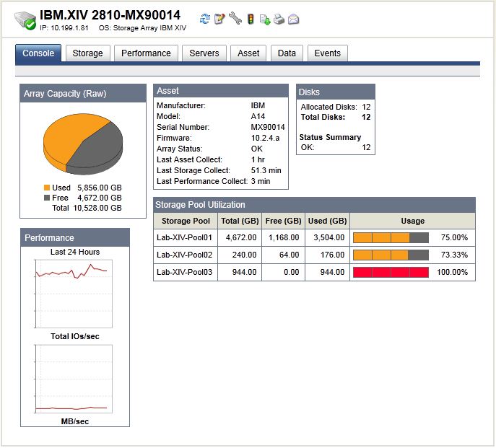Open the notepad edit pencil icon

(x=219, y=19)
